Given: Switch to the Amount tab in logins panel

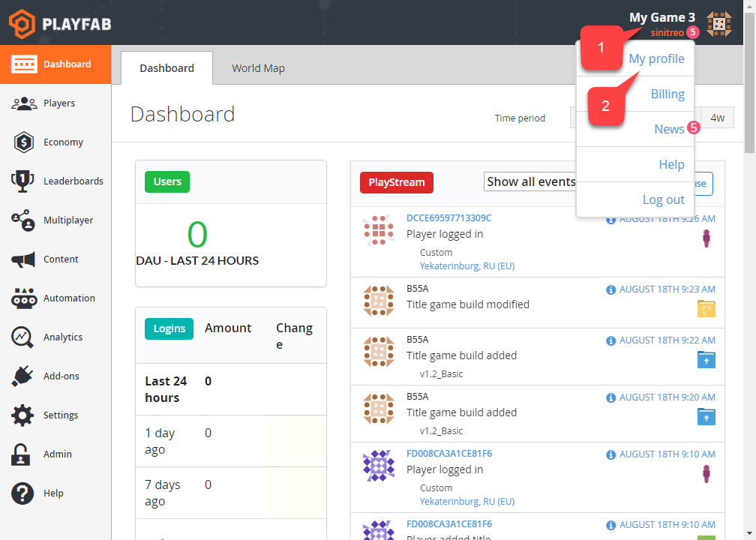Looking at the screenshot, I should point(228,328).
